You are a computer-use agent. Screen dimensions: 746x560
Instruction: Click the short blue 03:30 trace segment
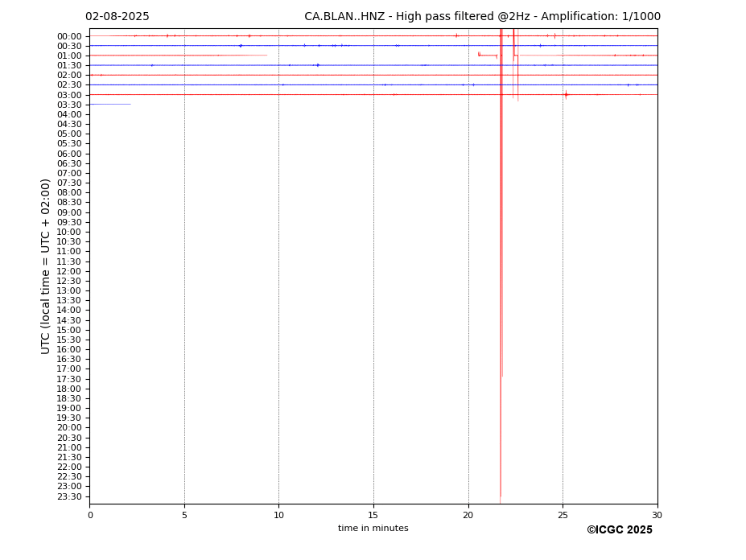110,105
